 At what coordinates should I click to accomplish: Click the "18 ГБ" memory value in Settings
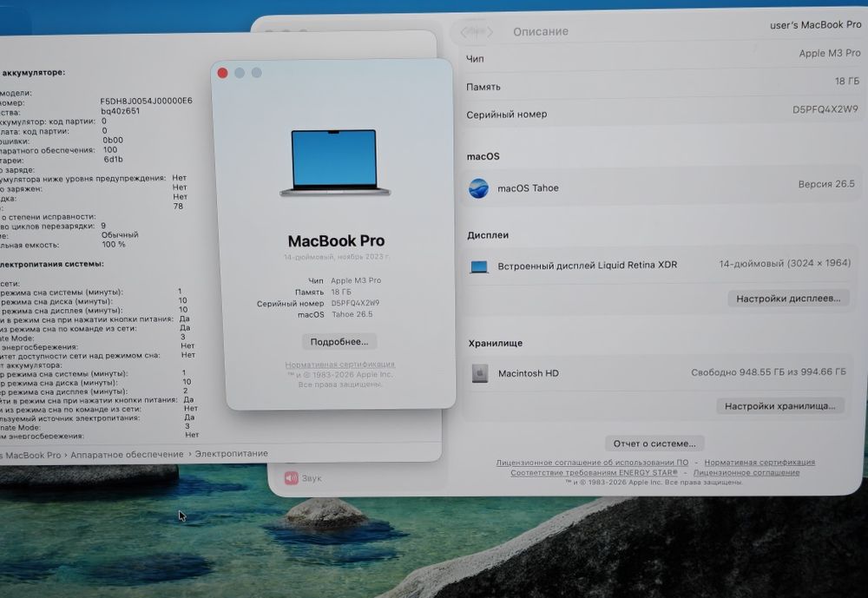847,82
